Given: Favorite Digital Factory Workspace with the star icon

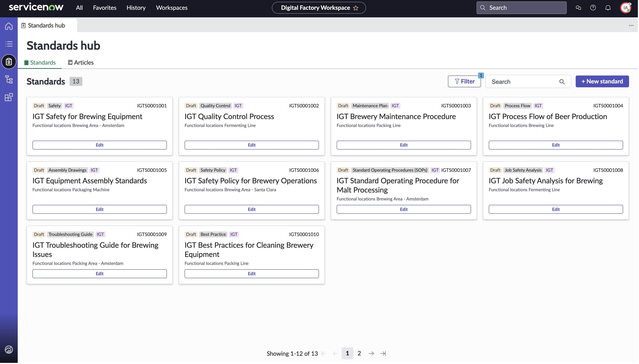Looking at the screenshot, I should [356, 8].
